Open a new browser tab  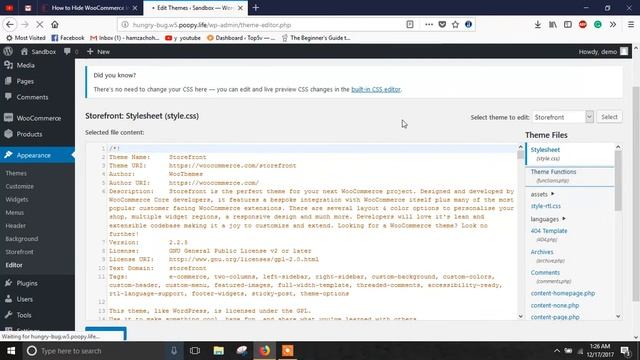[256, 7]
